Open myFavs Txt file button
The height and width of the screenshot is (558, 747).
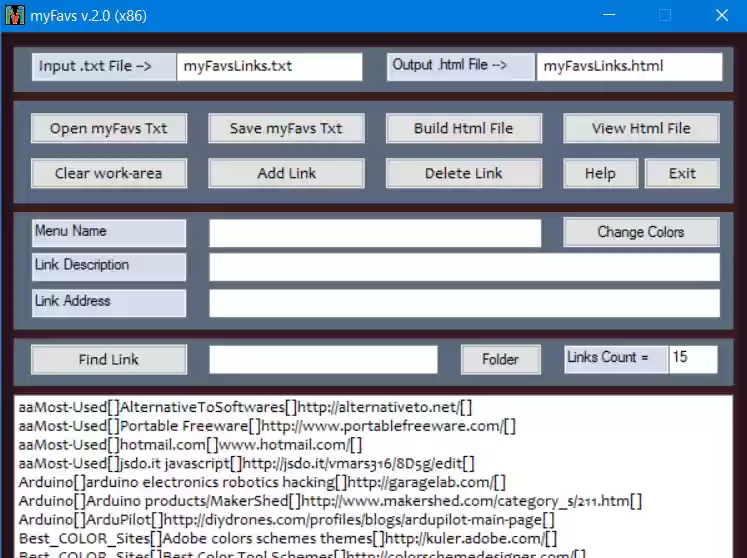tap(109, 128)
